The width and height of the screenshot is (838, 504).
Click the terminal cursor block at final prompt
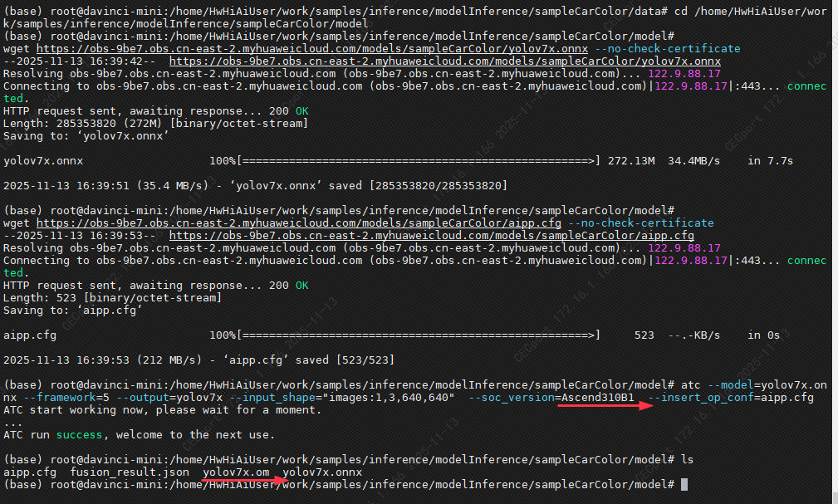(684, 484)
